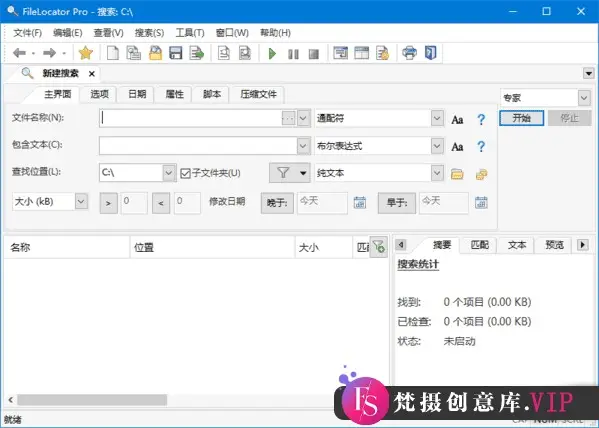Click the question mark help for containing text
The width and height of the screenshot is (599, 428).
[481, 146]
